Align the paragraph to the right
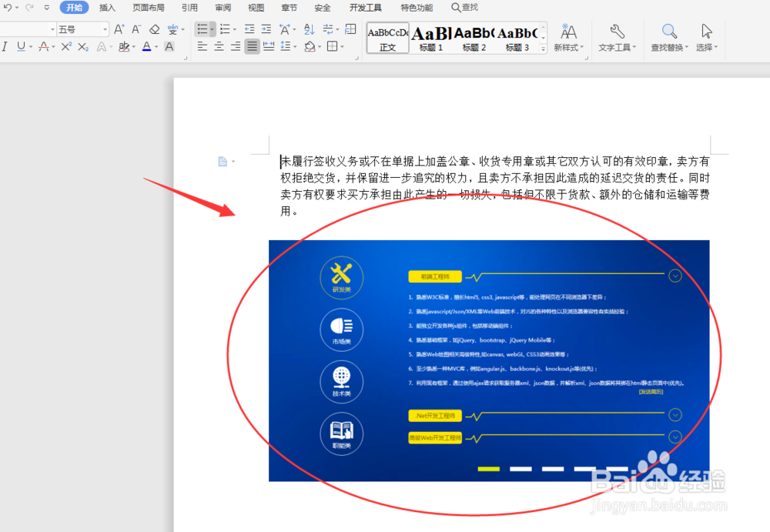The image size is (770, 532). (236, 47)
